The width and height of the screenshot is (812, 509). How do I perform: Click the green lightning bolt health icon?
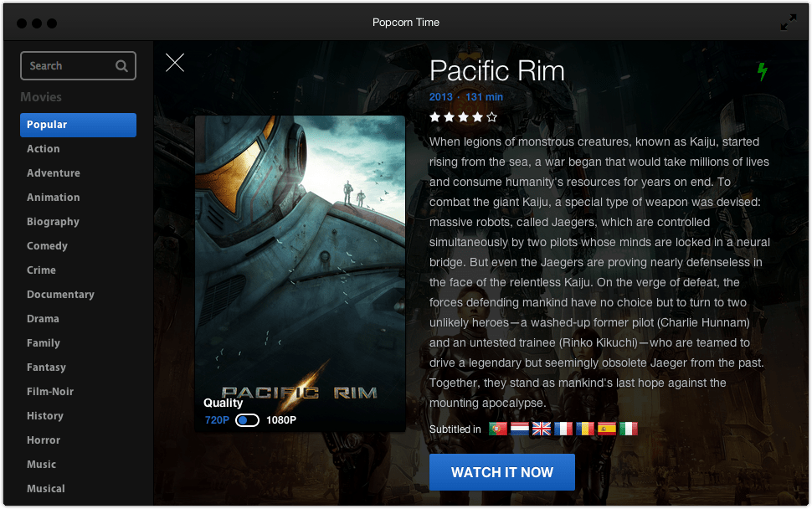coord(762,71)
